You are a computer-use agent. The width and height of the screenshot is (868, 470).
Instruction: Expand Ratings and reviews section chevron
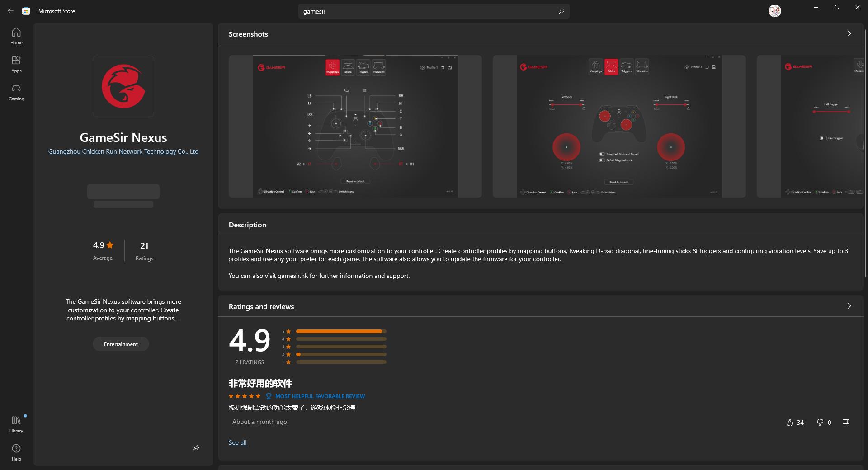(x=849, y=306)
